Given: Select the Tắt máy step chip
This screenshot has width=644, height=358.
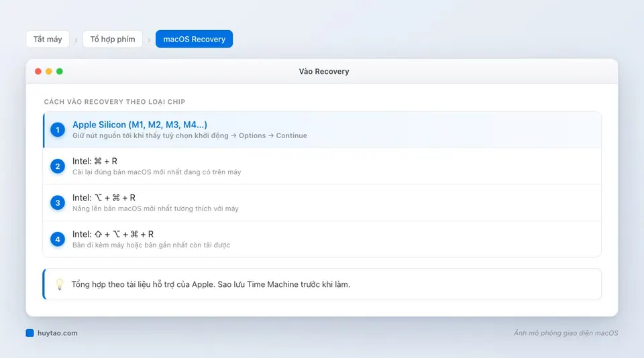Looking at the screenshot, I should pos(48,39).
